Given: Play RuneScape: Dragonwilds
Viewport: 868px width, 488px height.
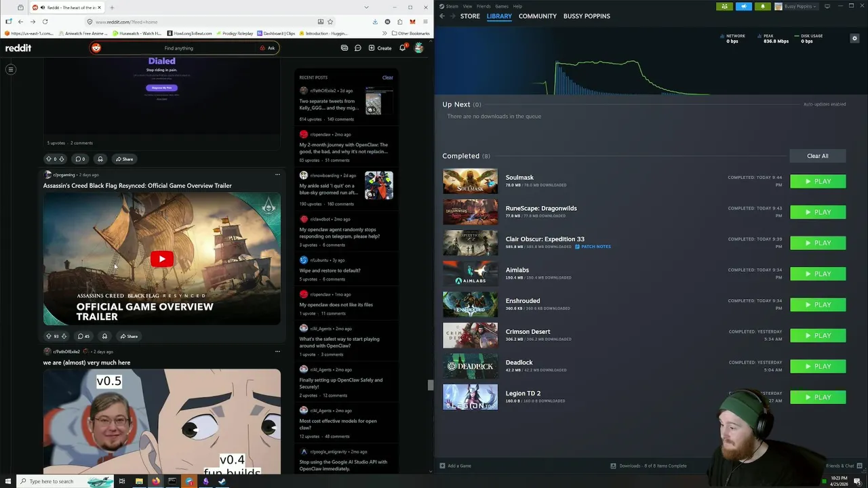Looking at the screenshot, I should point(818,212).
